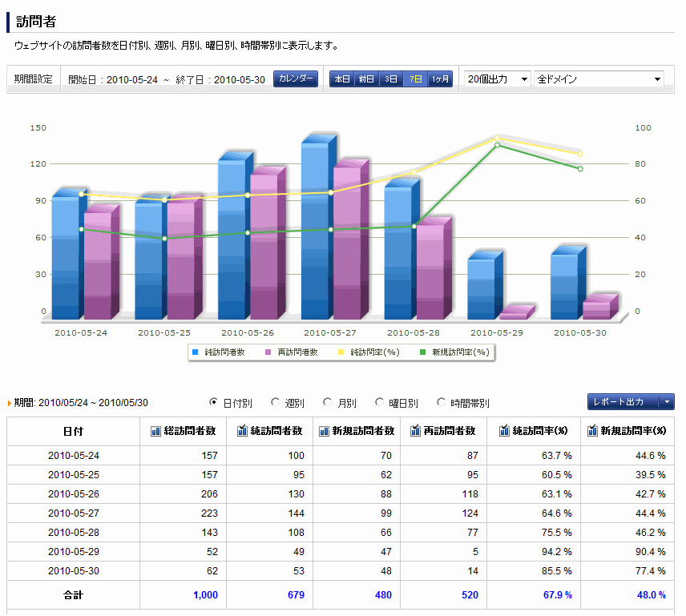Select the 3日 period tab

click(x=391, y=79)
